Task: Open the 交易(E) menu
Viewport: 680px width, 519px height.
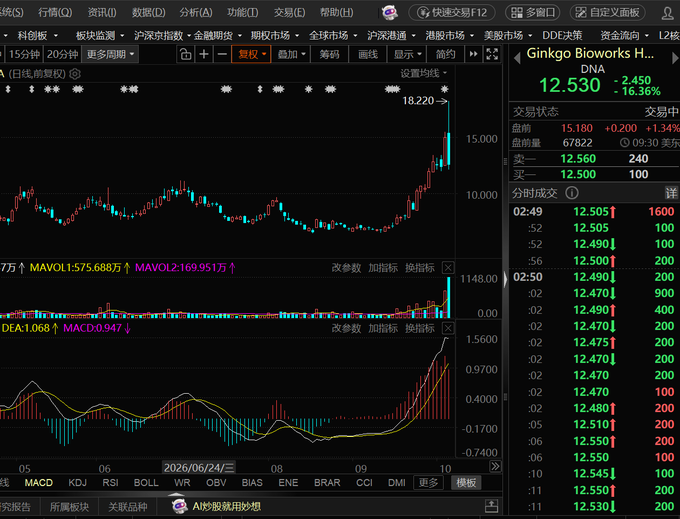Action: (x=289, y=13)
